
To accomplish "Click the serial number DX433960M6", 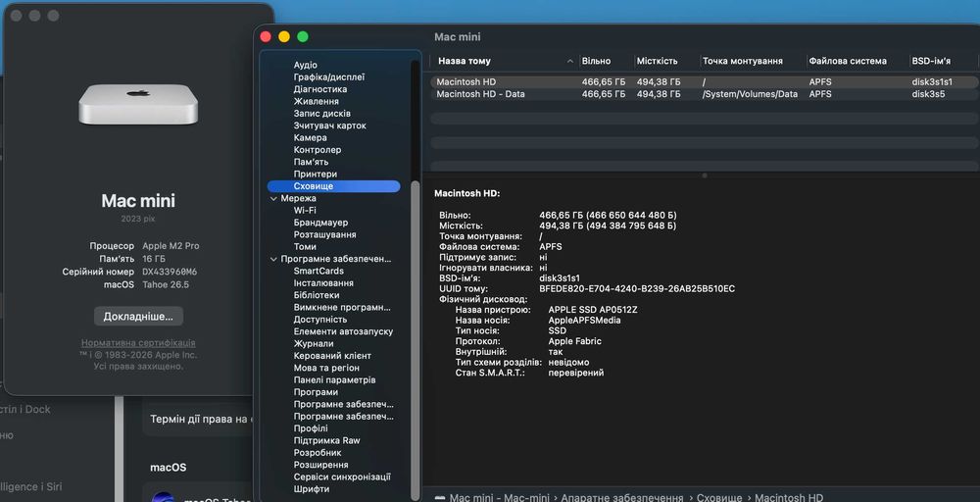I will (x=170, y=272).
